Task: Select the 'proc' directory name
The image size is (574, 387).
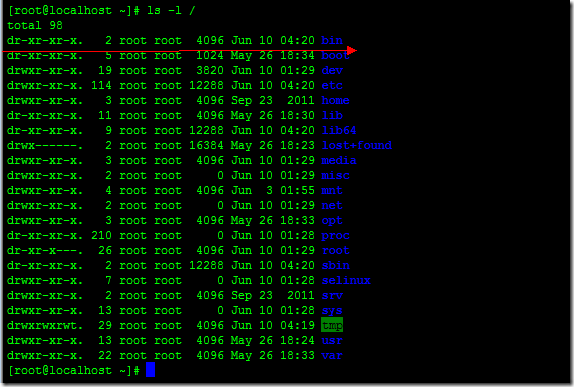Action: 335,235
